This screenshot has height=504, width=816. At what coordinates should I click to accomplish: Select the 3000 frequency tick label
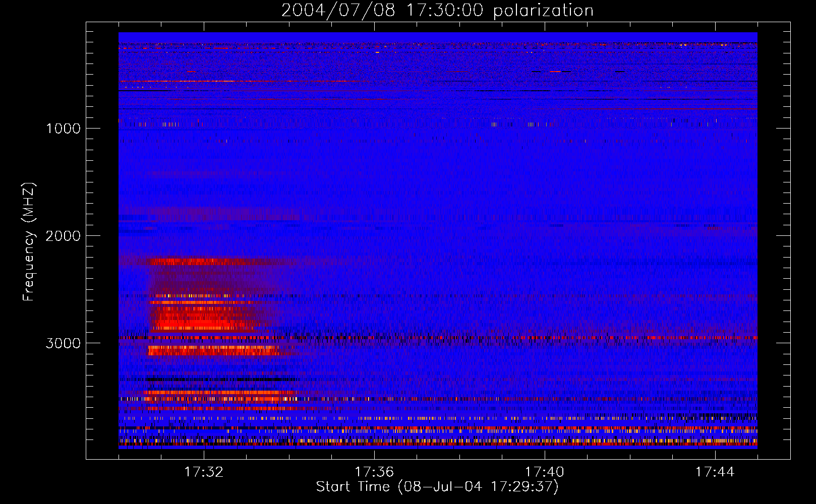click(x=63, y=343)
